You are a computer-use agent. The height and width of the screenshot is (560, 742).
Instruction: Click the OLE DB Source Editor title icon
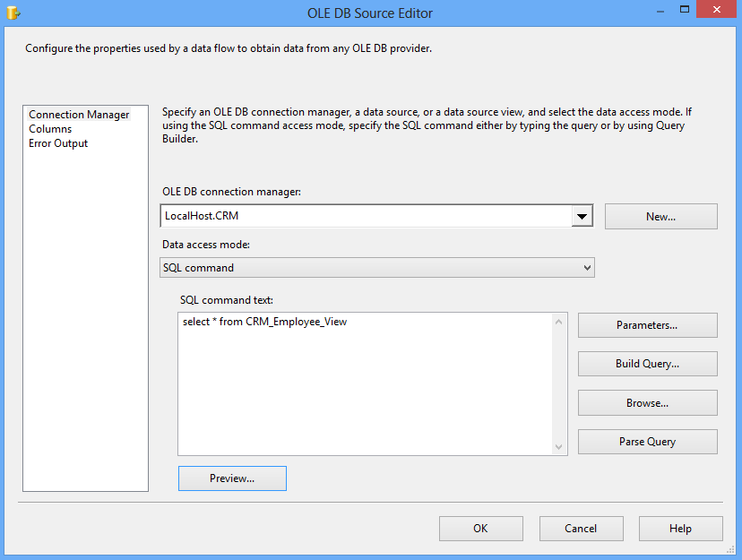pyautogui.click(x=13, y=13)
